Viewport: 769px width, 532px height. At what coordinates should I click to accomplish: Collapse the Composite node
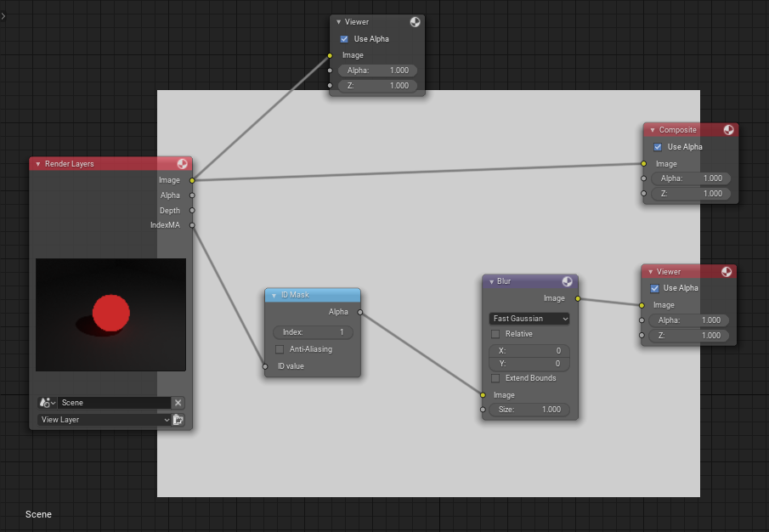point(653,130)
